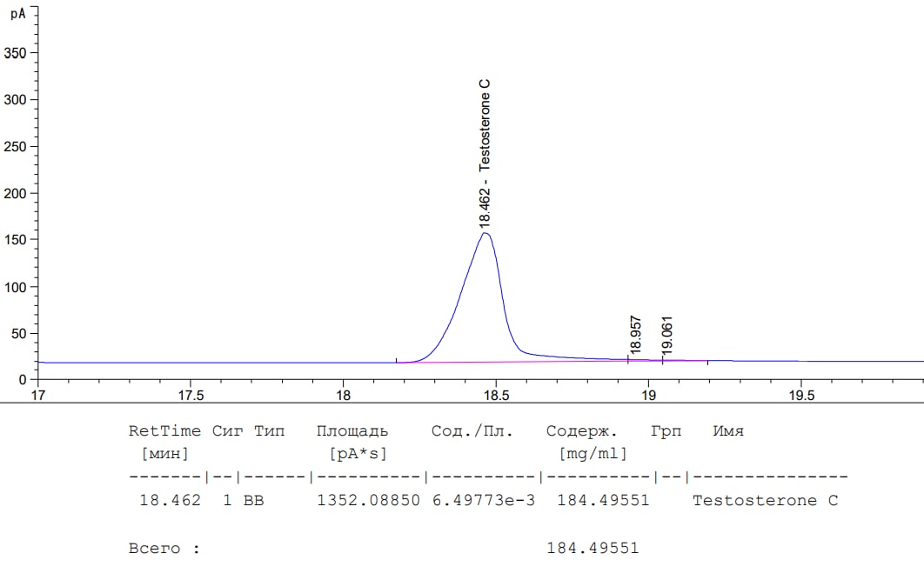Click the [mg/ml] units label
This screenshot has width=924, height=580.
point(593,453)
